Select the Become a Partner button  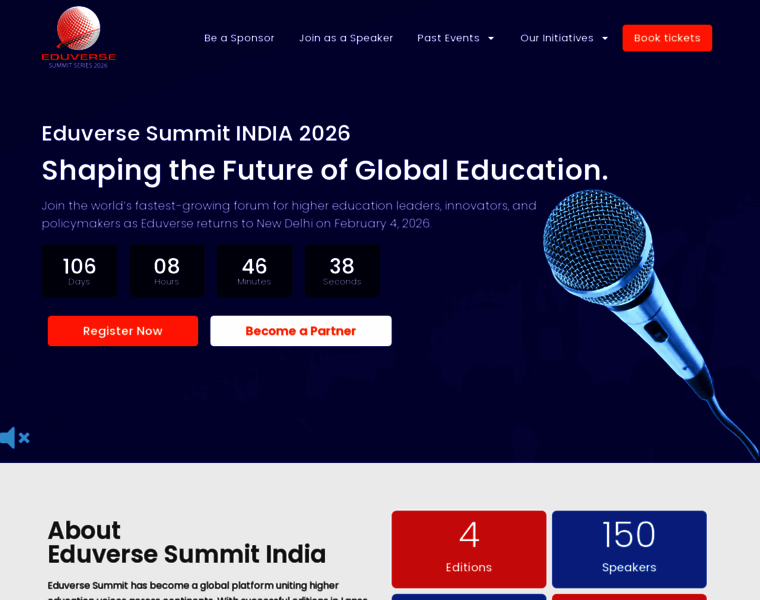pyautogui.click(x=300, y=331)
